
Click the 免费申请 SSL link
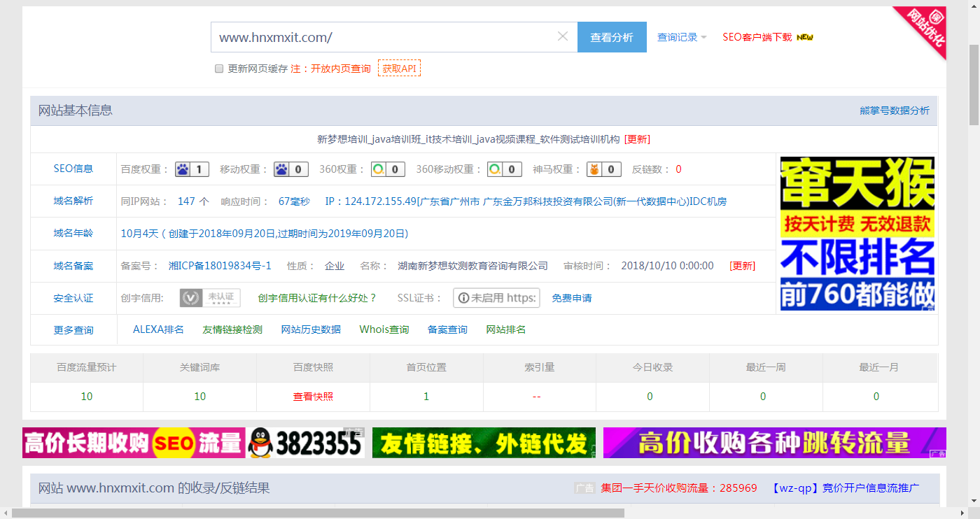point(572,298)
